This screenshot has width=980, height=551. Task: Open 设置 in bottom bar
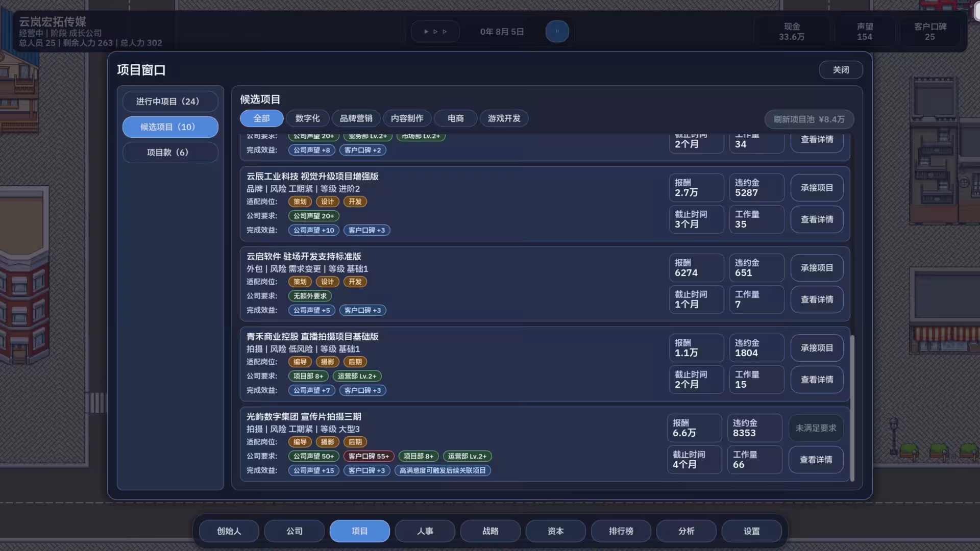point(752,531)
